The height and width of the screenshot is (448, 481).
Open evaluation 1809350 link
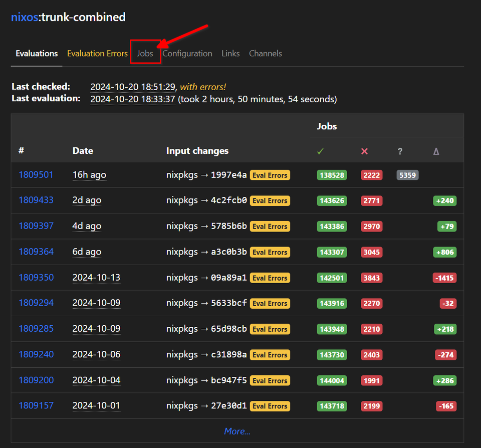[x=36, y=278]
